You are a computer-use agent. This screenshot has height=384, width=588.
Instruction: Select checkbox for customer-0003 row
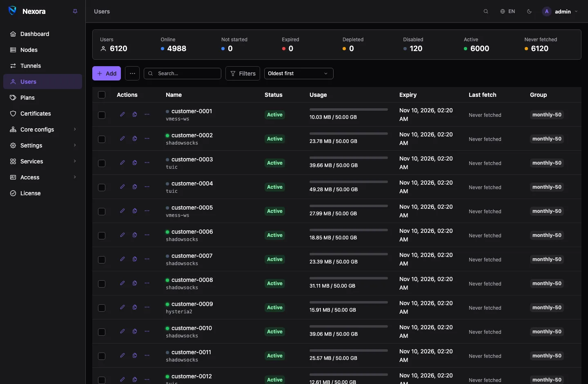coord(102,163)
